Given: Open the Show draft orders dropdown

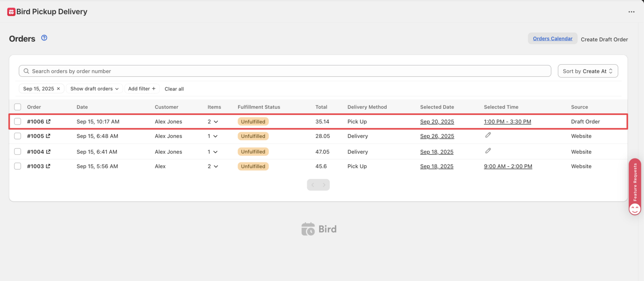Looking at the screenshot, I should pyautogui.click(x=95, y=88).
